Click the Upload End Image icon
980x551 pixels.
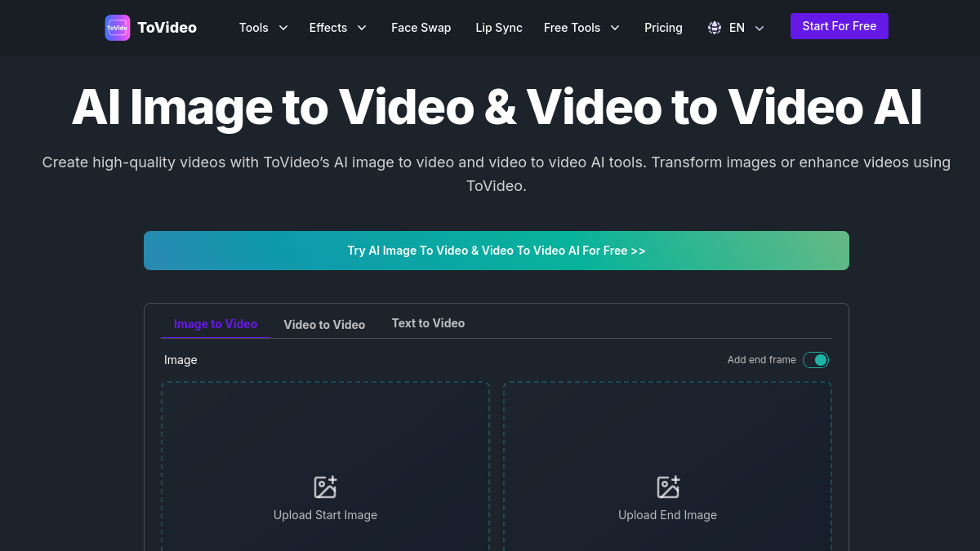tap(668, 487)
